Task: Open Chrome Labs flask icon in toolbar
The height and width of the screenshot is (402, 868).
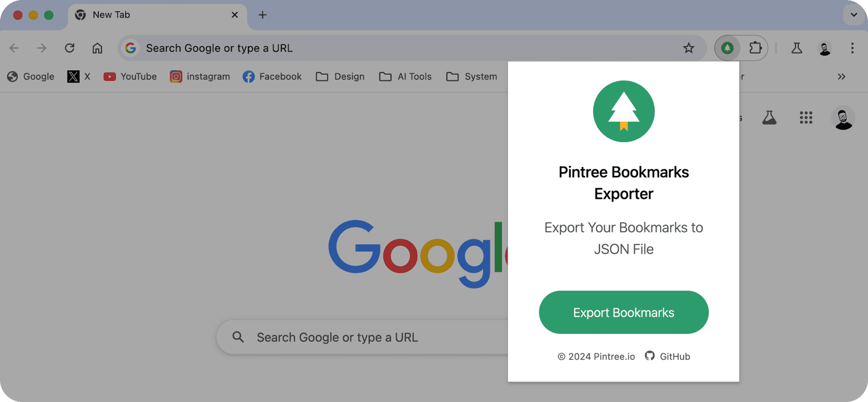Action: 797,48
